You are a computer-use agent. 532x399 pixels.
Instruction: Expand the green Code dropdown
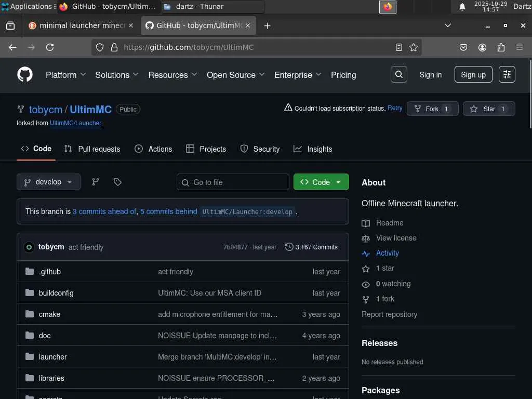(321, 182)
